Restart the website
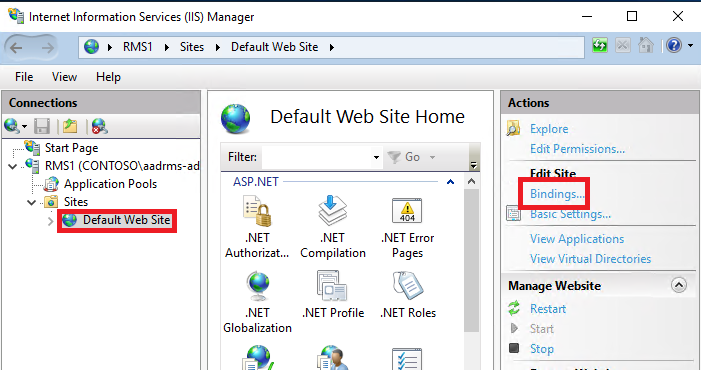The image size is (701, 370). point(548,309)
